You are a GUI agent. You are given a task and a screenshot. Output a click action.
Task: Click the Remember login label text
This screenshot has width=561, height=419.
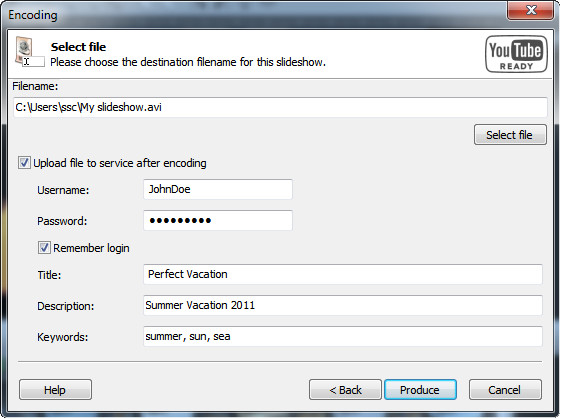click(x=91, y=248)
